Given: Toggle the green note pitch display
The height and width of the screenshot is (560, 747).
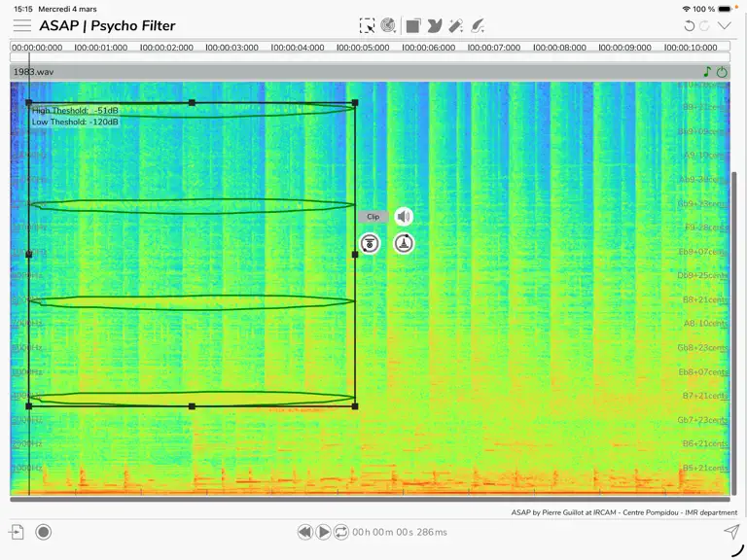Looking at the screenshot, I should tap(707, 72).
